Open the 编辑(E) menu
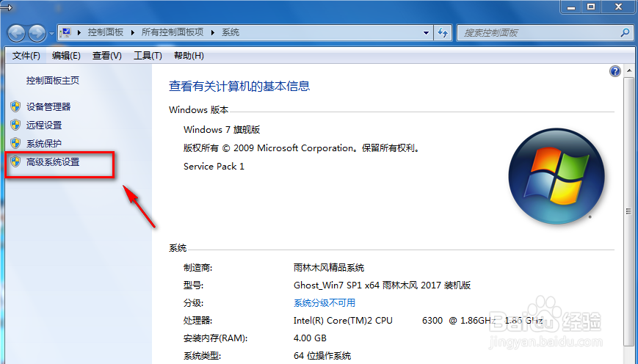Viewport: 638px width, 364px height. click(x=66, y=56)
